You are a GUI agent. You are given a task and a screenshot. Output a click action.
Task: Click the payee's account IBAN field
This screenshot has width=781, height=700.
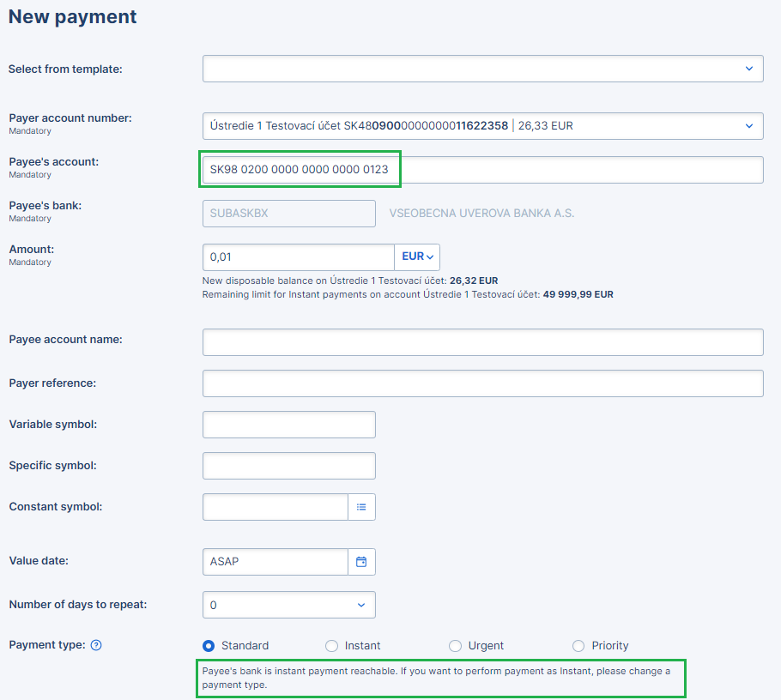(482, 170)
